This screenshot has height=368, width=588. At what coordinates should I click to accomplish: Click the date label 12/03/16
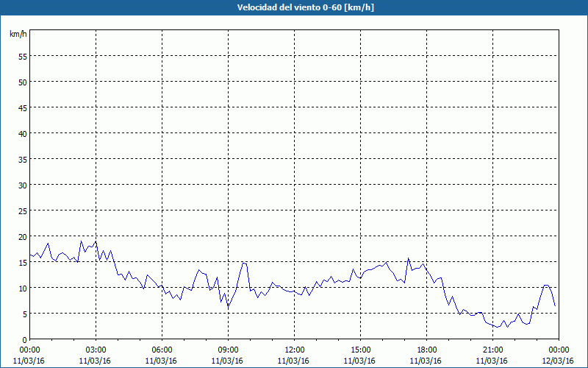[558, 361]
